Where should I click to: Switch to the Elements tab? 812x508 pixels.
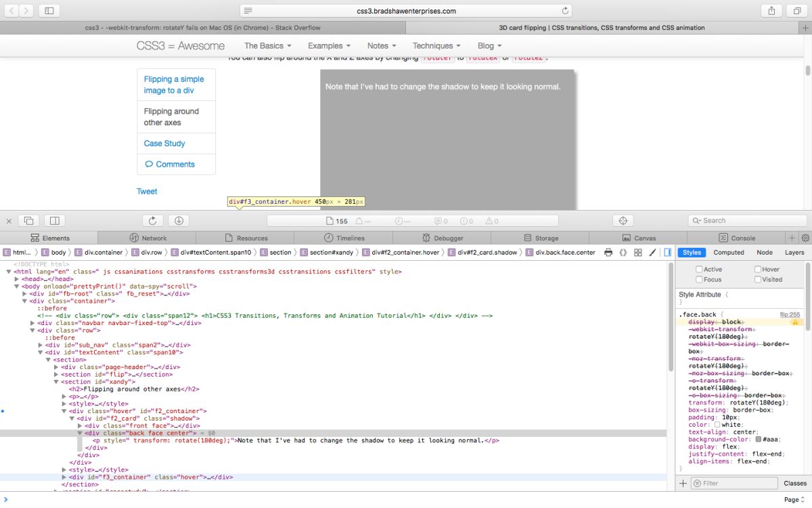tap(49, 238)
